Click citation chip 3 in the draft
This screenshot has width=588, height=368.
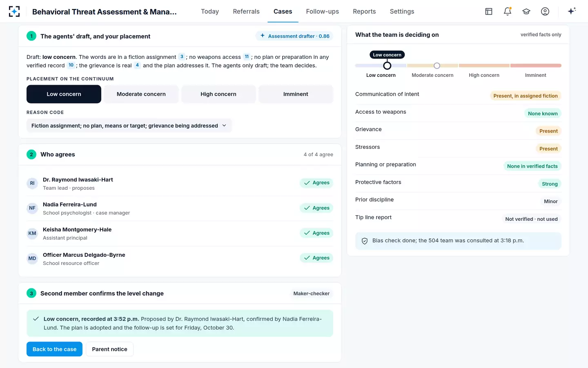(x=182, y=57)
